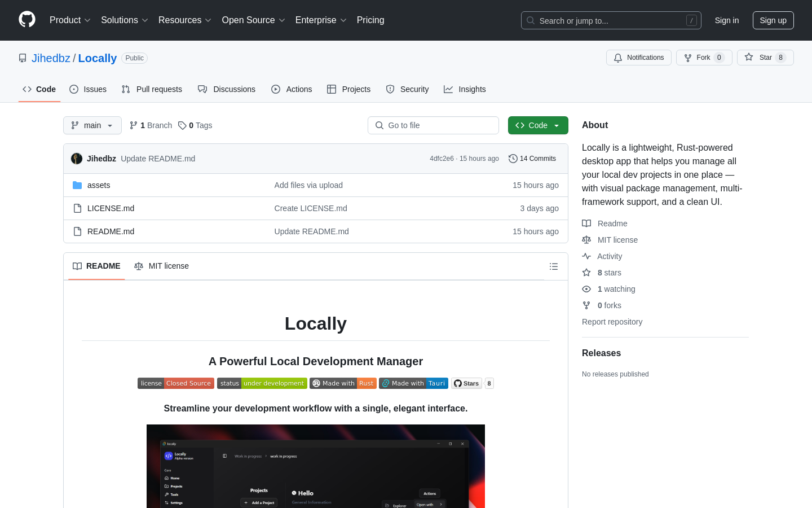Screen dimensions: 812x508
Task: Click Report repository
Action: (x=612, y=322)
